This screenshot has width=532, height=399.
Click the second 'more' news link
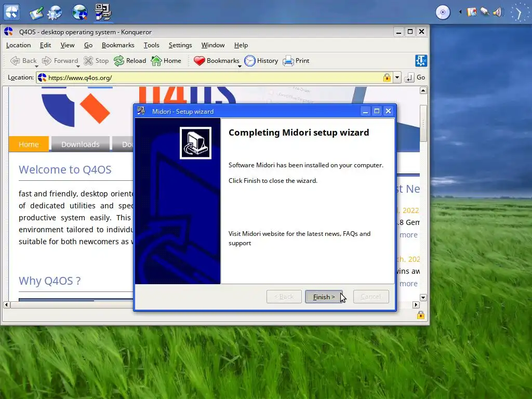pos(408,284)
